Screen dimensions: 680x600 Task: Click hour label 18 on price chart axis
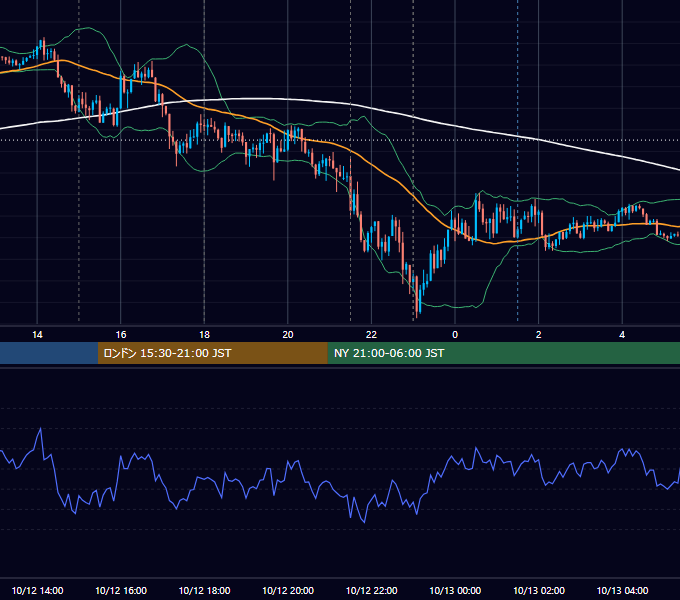[204, 335]
